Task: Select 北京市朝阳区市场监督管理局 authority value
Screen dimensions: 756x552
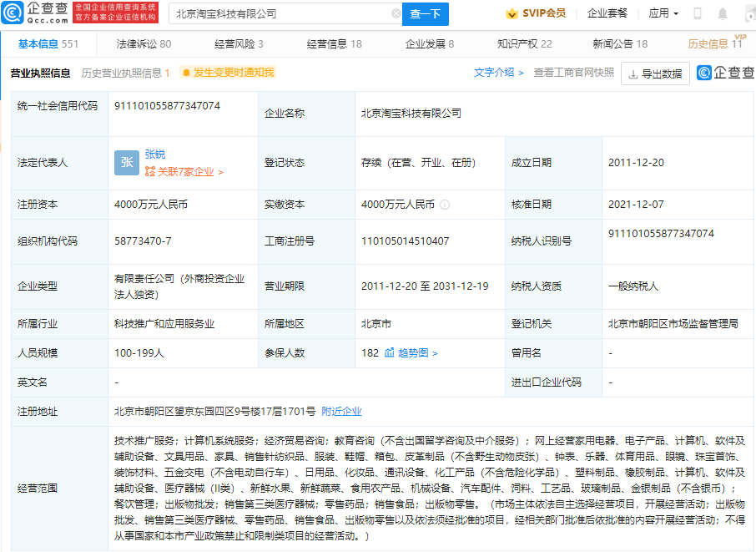Action: [673, 324]
